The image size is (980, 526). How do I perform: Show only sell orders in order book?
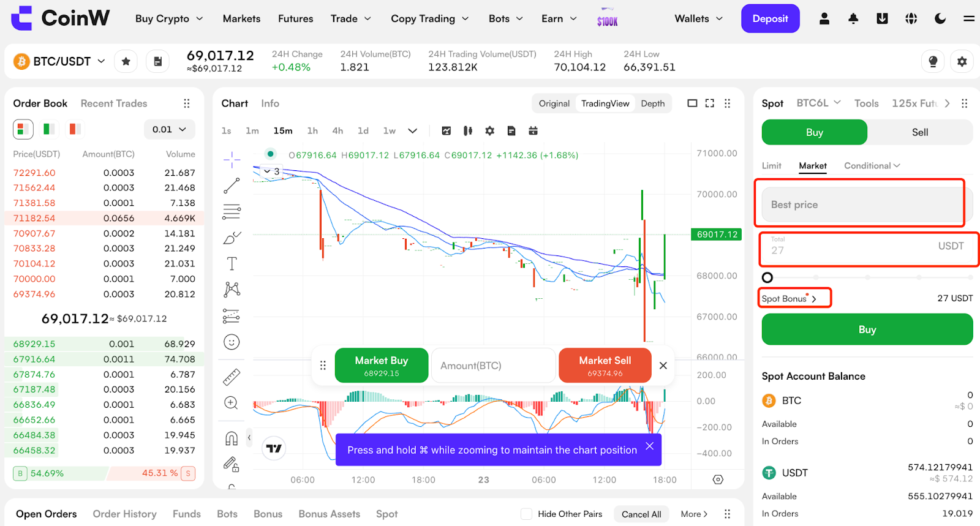[x=75, y=129]
